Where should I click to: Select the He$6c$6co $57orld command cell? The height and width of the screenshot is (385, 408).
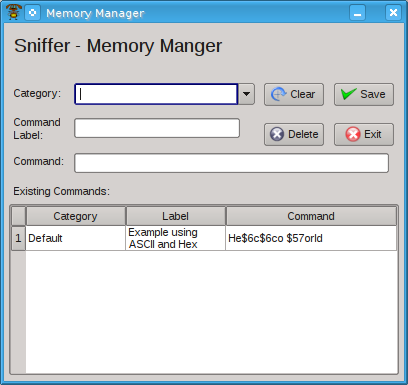(311, 238)
